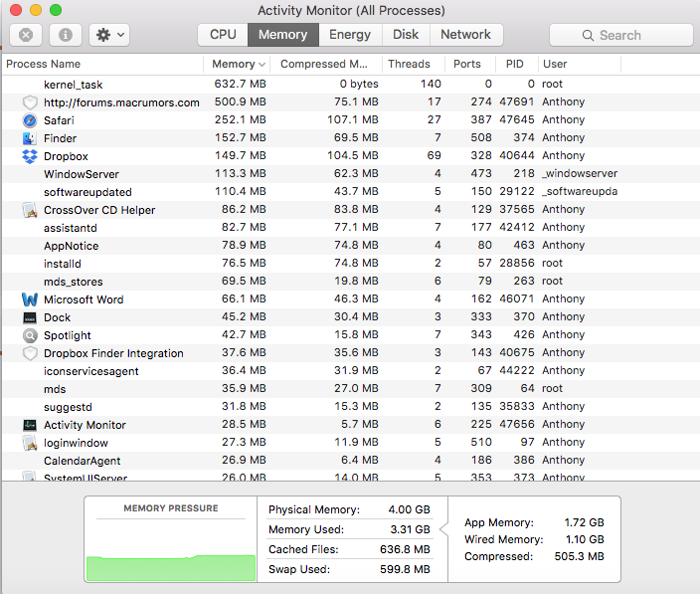This screenshot has height=594, width=700.
Task: Click the CrossOver CD Helper icon
Action: [x=30, y=210]
